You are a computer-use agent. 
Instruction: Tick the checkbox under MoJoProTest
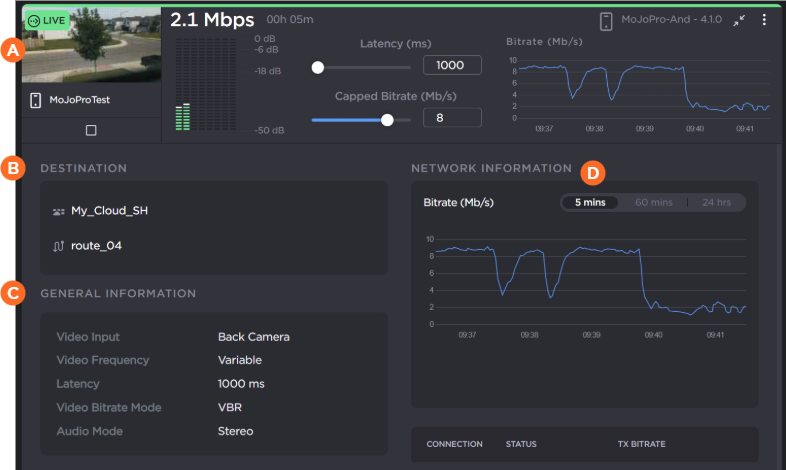click(x=91, y=130)
